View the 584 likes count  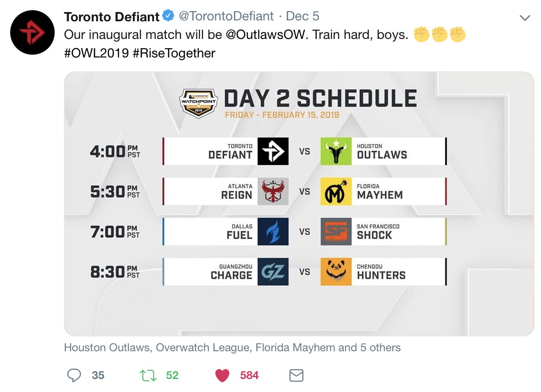coord(249,375)
